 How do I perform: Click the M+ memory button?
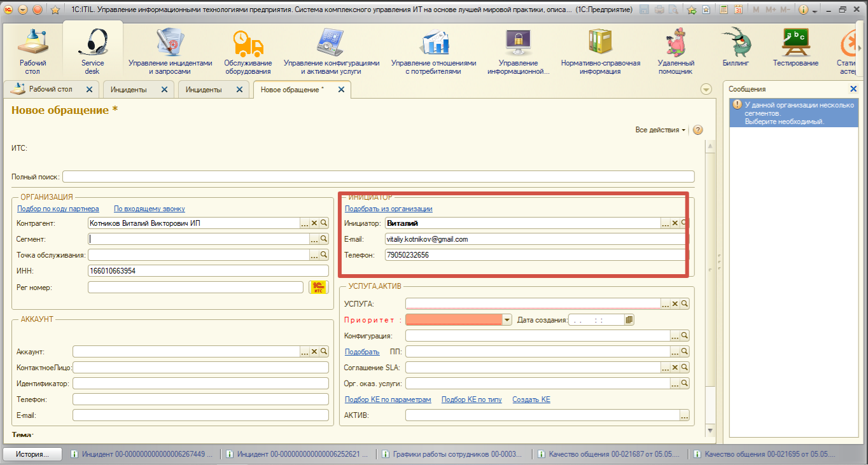[769, 10]
